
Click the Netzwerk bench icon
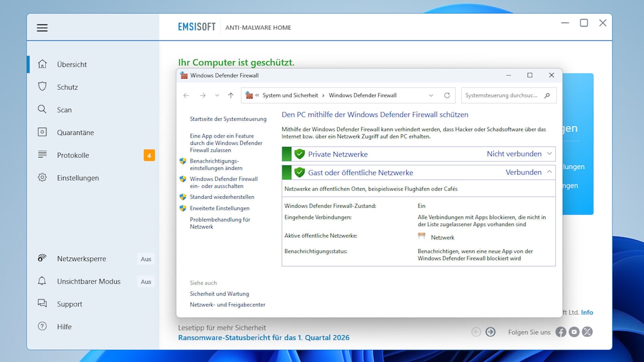click(421, 236)
